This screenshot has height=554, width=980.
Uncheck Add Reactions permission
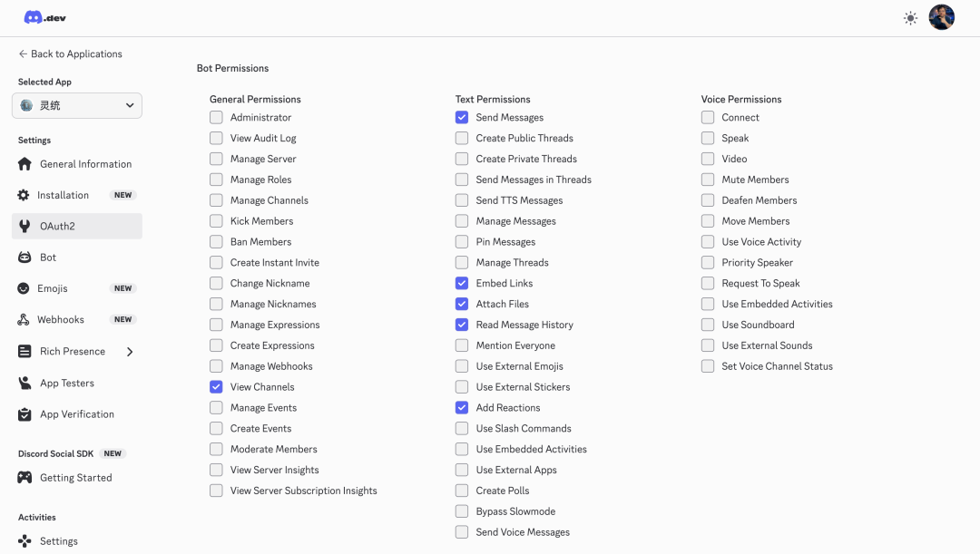[x=462, y=407]
